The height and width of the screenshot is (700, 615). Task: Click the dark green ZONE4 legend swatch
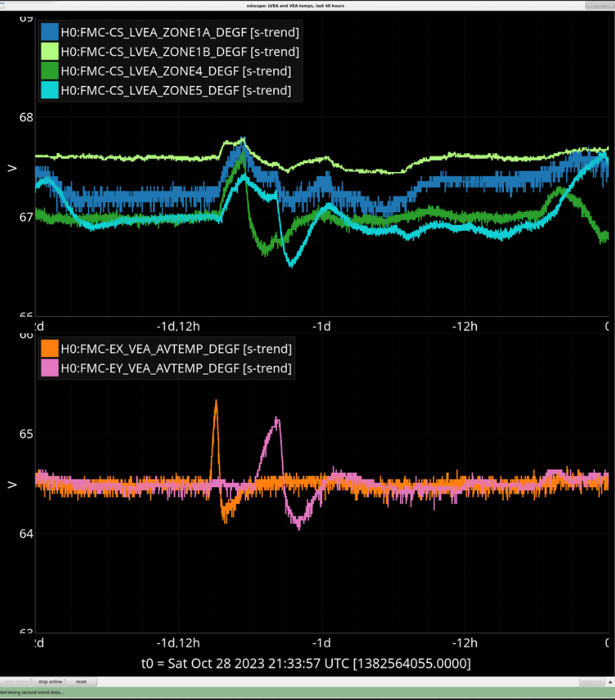point(50,71)
